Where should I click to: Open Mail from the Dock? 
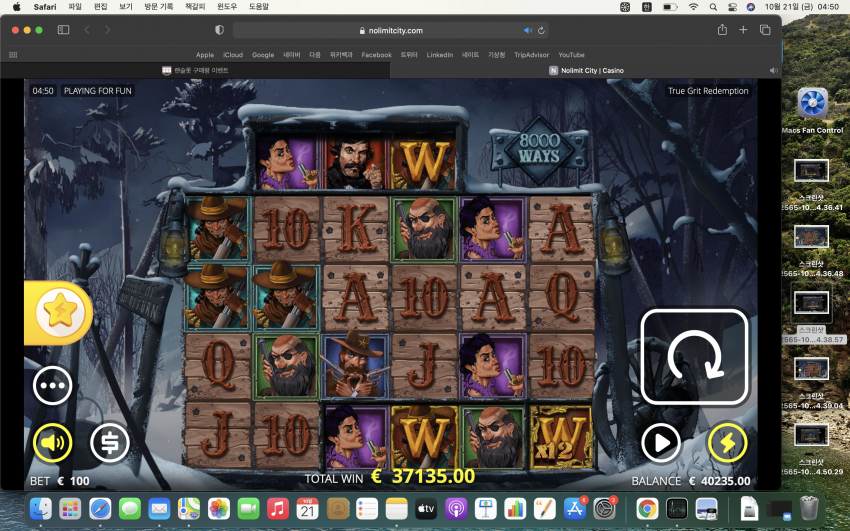(x=159, y=509)
